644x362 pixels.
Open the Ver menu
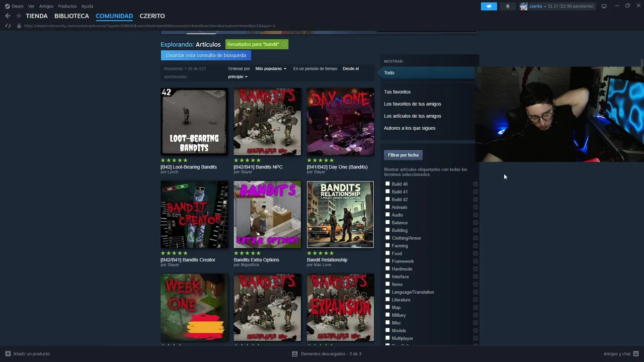[31, 6]
